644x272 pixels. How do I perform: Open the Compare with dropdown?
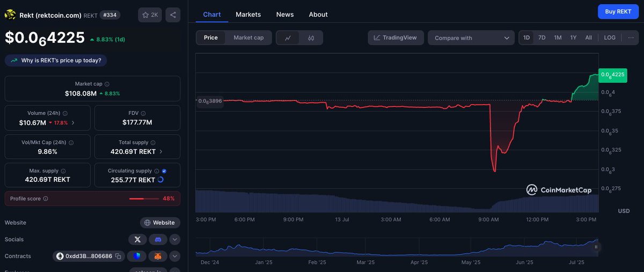click(x=471, y=38)
